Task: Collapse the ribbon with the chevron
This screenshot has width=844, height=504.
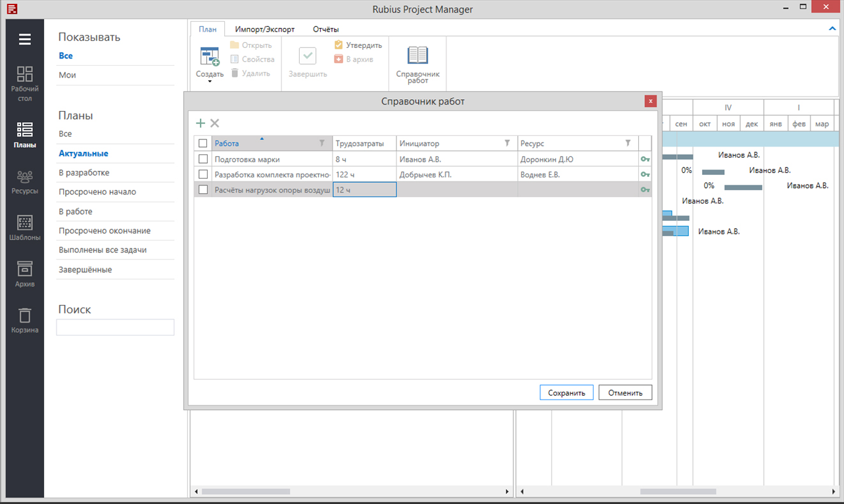Action: pyautogui.click(x=833, y=29)
